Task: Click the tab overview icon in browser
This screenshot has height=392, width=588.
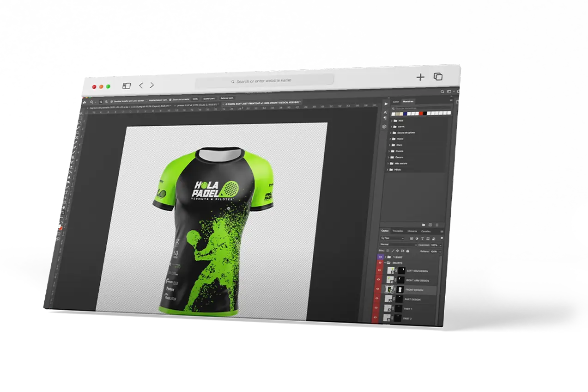Action: [x=438, y=77]
